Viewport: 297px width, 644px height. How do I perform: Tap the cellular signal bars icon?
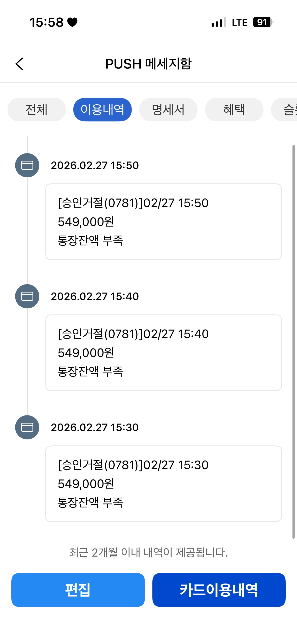coord(219,22)
